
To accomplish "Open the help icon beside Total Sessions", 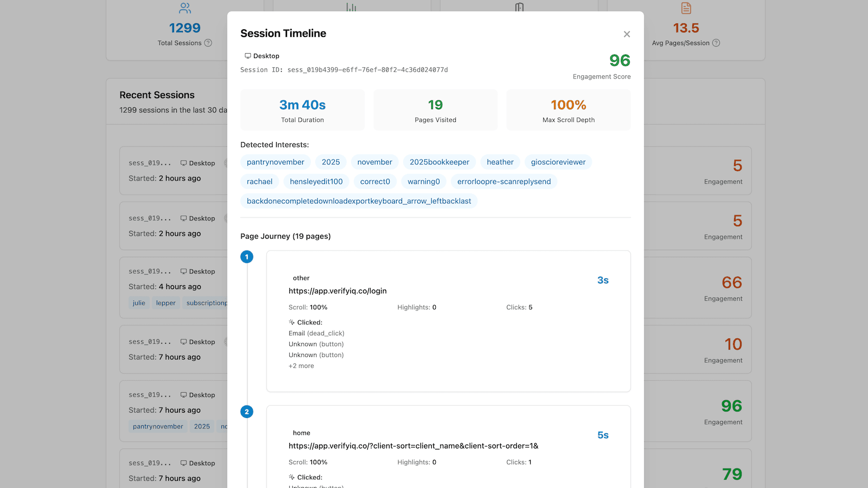I will tap(209, 43).
